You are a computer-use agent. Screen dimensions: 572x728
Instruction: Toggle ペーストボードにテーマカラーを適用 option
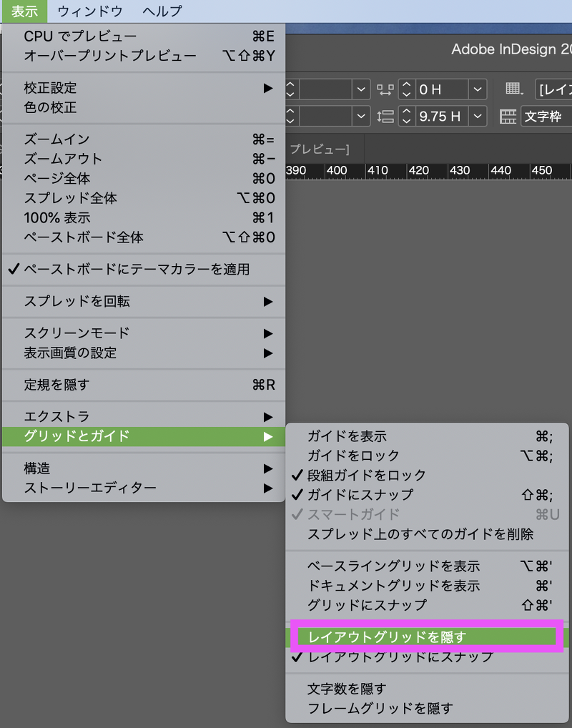136,270
